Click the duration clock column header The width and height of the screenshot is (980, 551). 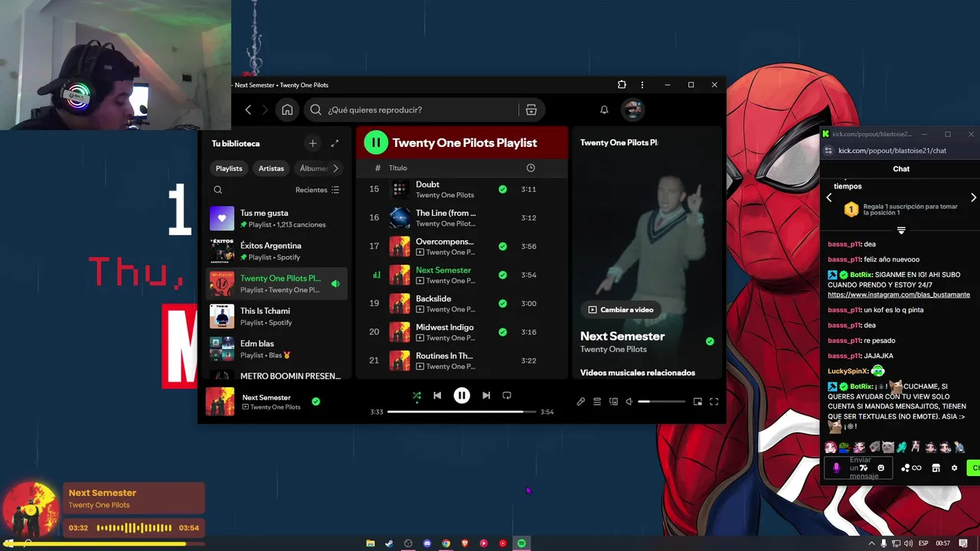pyautogui.click(x=531, y=168)
